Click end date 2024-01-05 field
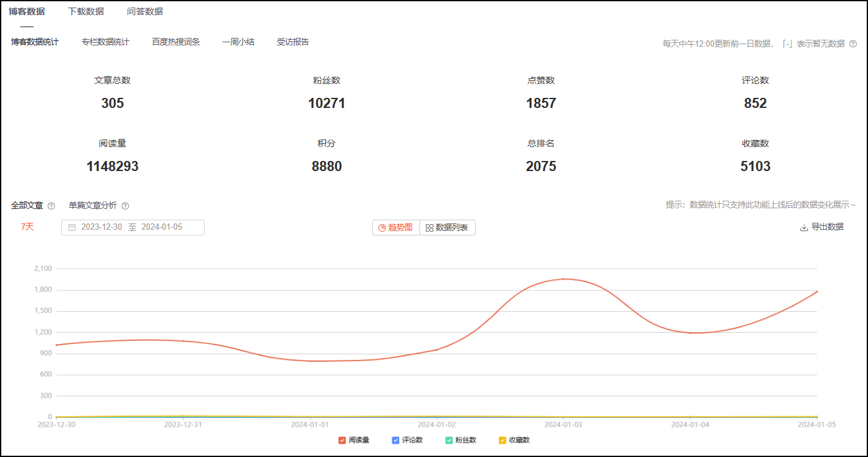868x457 pixels. (x=162, y=227)
